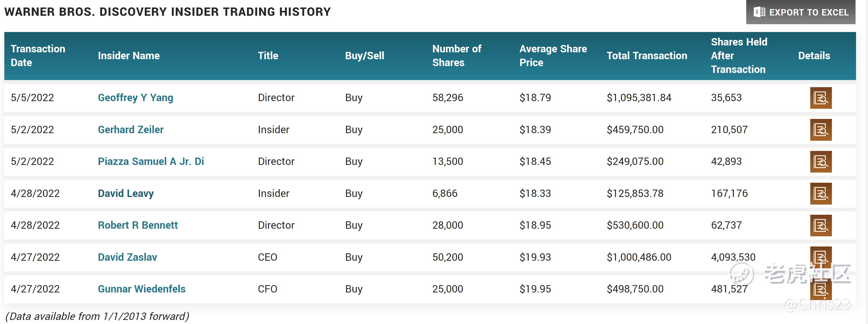
Task: View details icon for Gunnar Wiedenfels' purchase
Action: click(x=820, y=289)
